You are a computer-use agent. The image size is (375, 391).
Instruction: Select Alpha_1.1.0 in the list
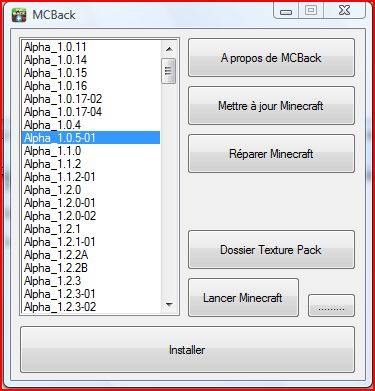[x=91, y=151]
